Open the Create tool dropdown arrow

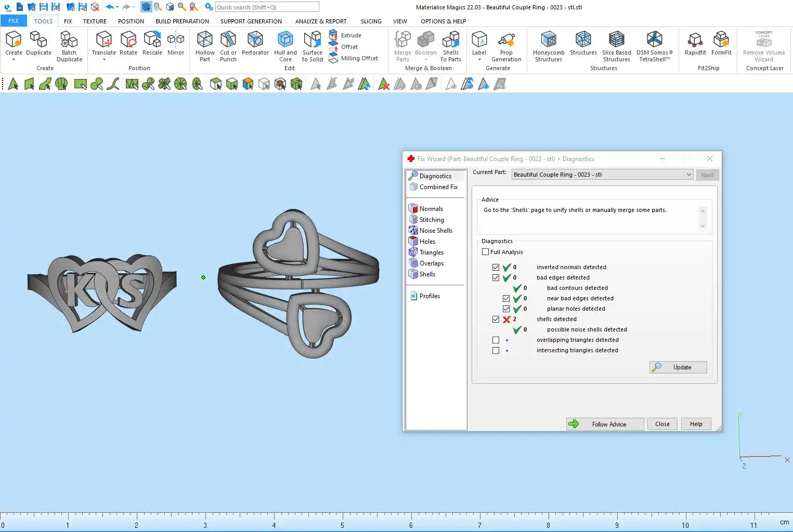[14, 60]
